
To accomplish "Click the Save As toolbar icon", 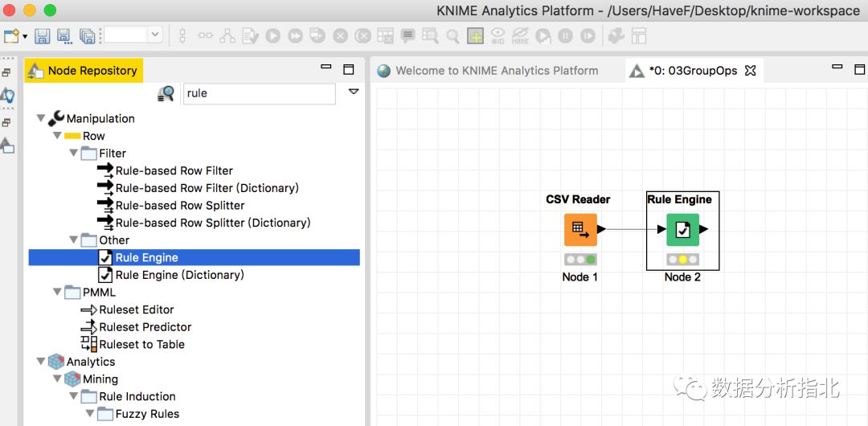I will tap(65, 36).
